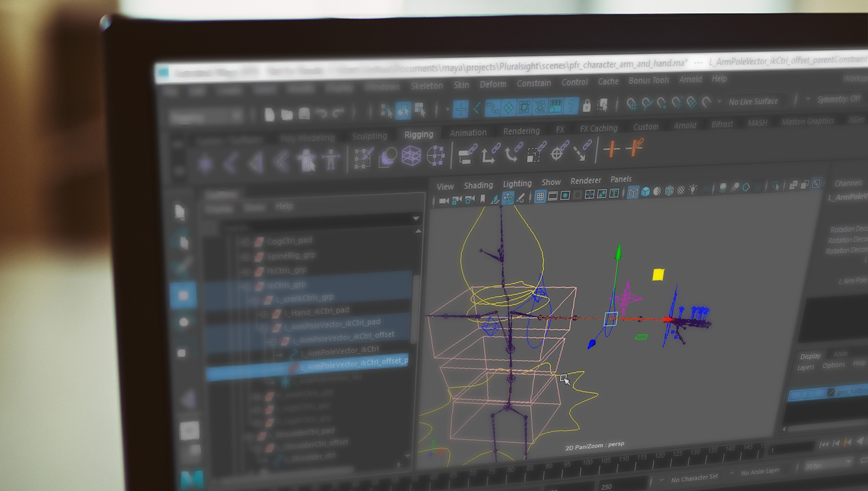Click the undo arrow icon
This screenshot has height=491, width=868.
(x=321, y=114)
